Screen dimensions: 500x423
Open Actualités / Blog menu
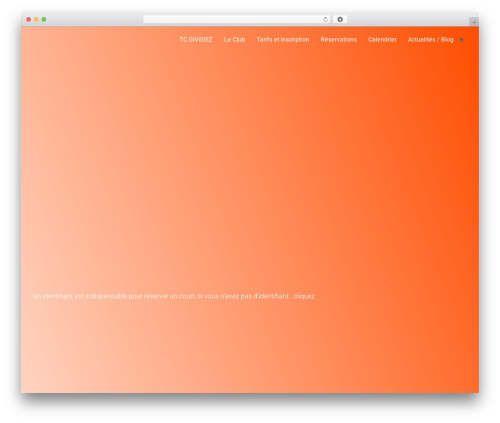(430, 40)
